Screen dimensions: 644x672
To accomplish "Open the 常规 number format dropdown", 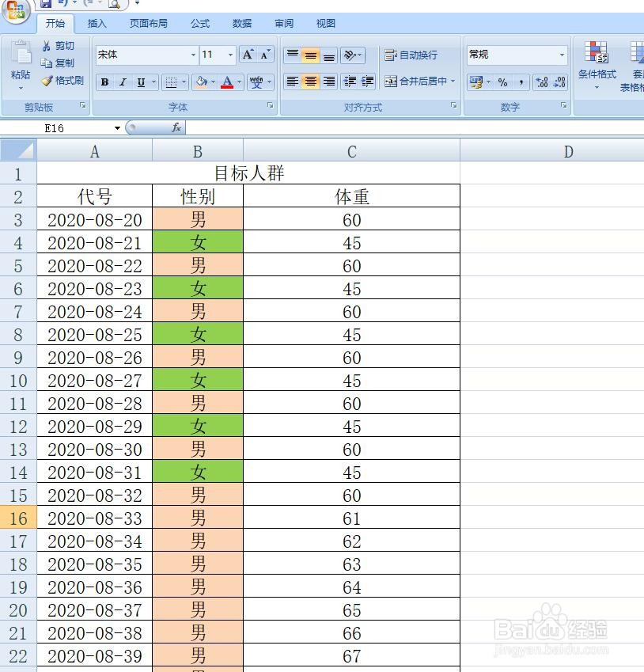I will (562, 55).
